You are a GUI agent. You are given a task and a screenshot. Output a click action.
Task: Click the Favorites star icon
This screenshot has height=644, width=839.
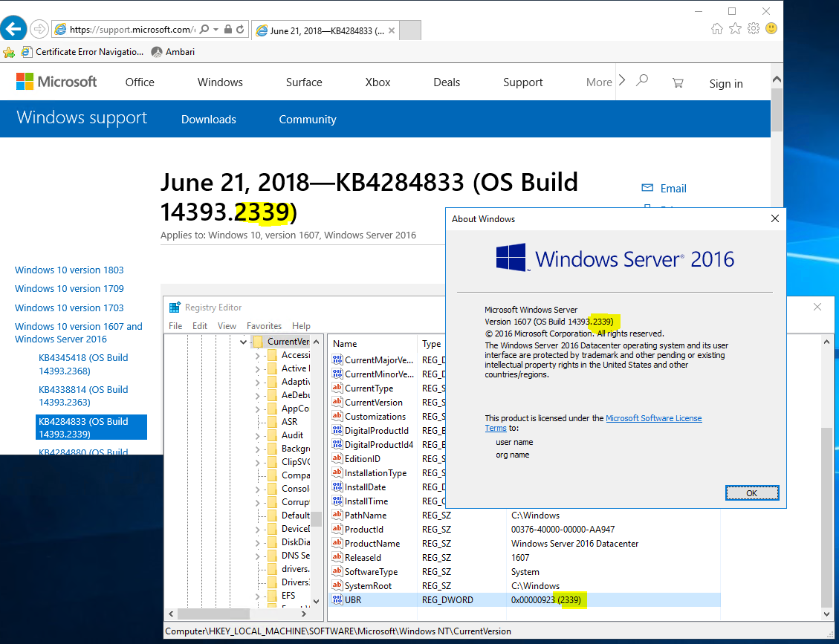(735, 28)
